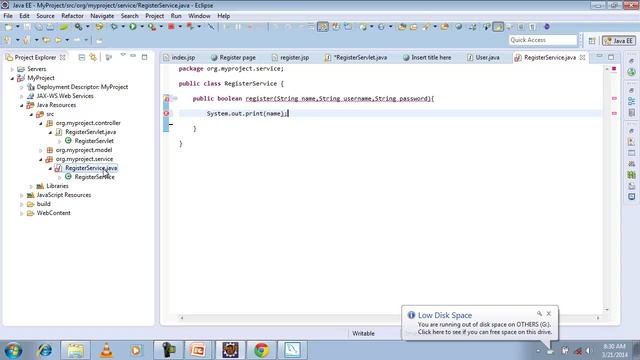Image resolution: width=640 pixels, height=360 pixels.
Task: Click the 'System.out.print(name);' code line
Action: [x=247, y=113]
